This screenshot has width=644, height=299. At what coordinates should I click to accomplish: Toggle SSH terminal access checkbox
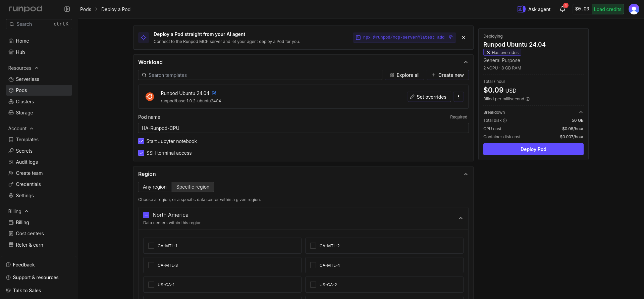[x=141, y=153]
